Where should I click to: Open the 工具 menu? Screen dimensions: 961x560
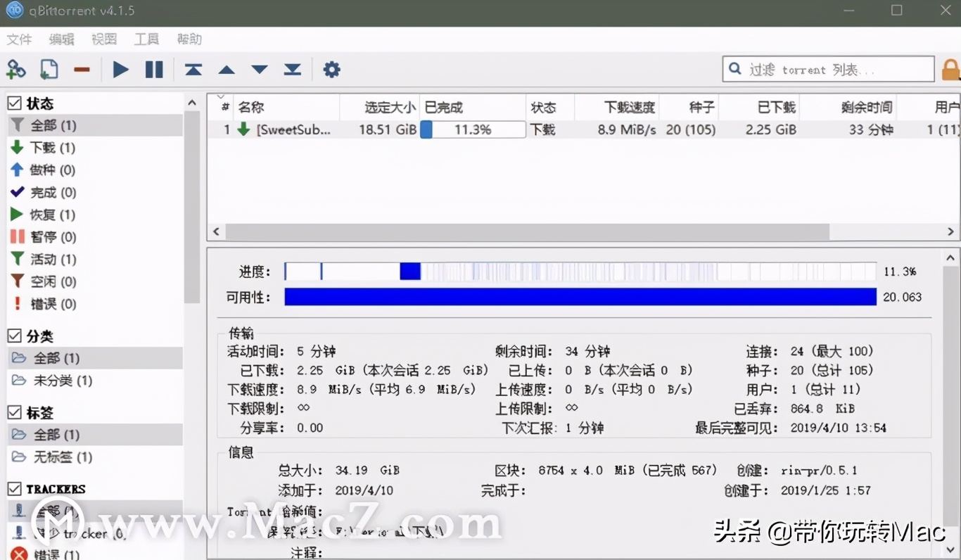pos(146,39)
